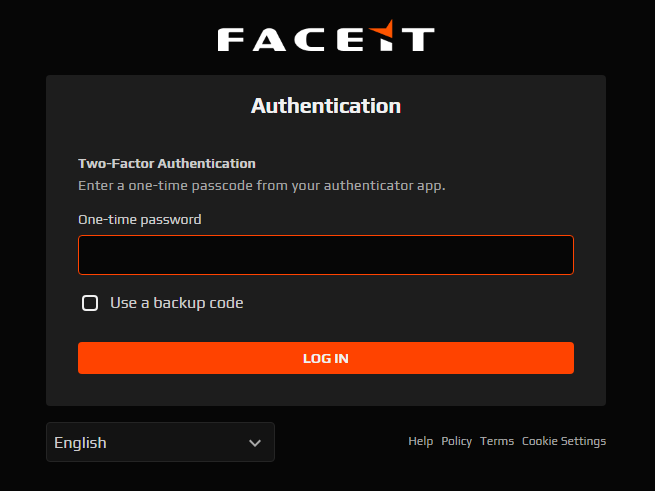The image size is (655, 491).
Task: Open the English language dropdown
Action: tap(160, 442)
